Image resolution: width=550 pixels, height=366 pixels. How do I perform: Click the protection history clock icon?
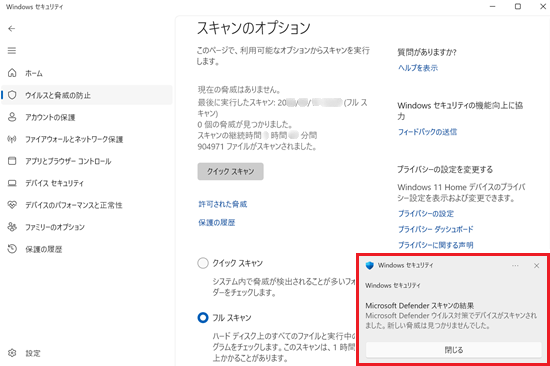coord(12,249)
